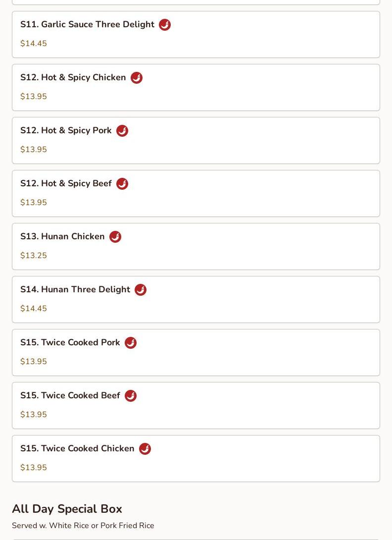Open S12. Hot & Spicy Beef item
The image size is (392, 540).
196,194
